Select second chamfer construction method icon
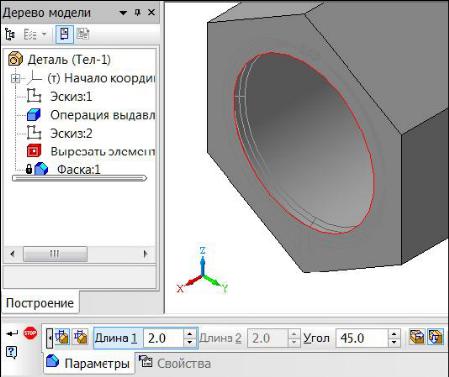This screenshot has height=377, width=449. (x=80, y=337)
